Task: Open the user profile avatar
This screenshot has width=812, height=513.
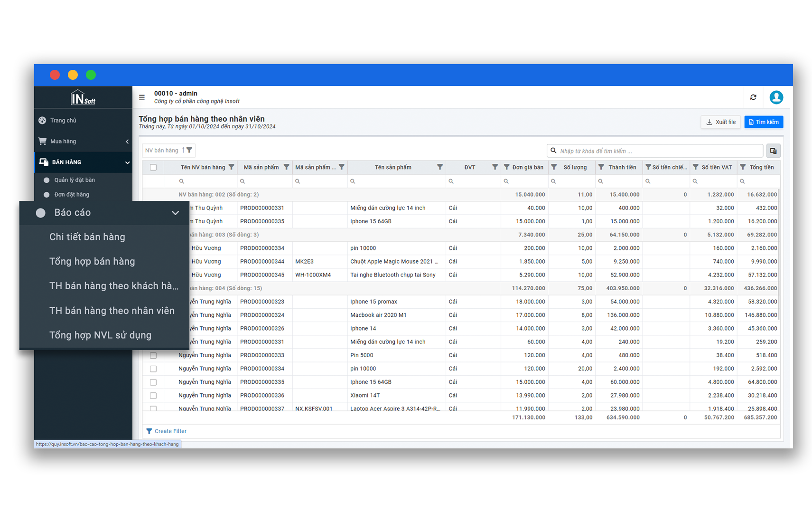Action: pos(776,97)
